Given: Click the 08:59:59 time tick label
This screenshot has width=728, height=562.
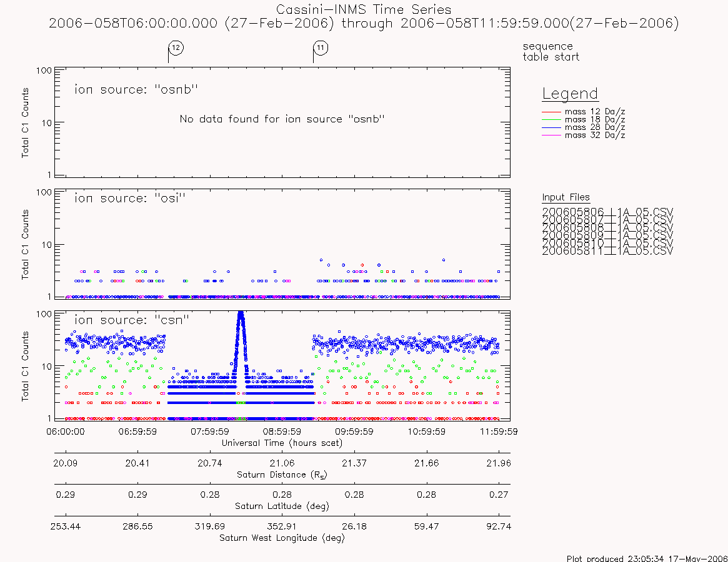Looking at the screenshot, I should [x=282, y=431].
